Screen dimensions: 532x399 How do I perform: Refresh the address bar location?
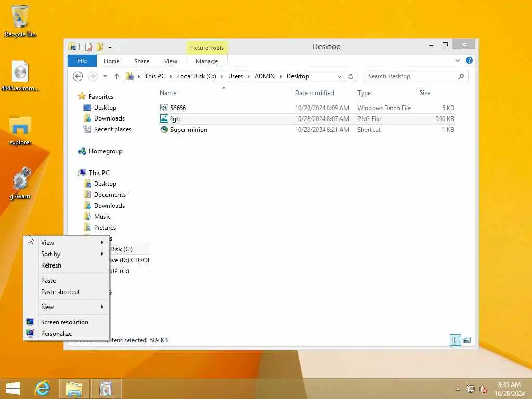tap(351, 76)
